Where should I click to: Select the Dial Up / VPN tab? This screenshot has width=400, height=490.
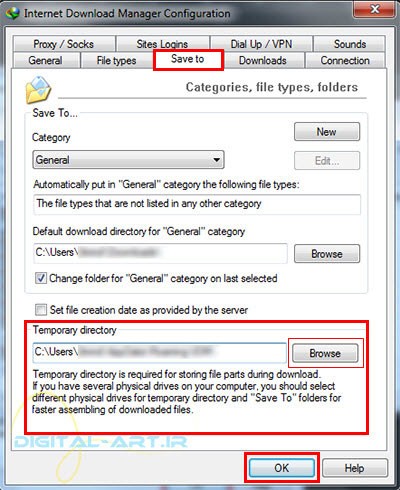(261, 44)
